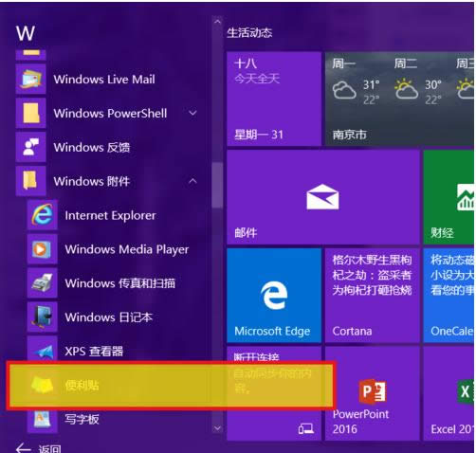This screenshot has height=453, width=476.
Task: Open the 南京市 weather tile
Action: click(x=399, y=99)
